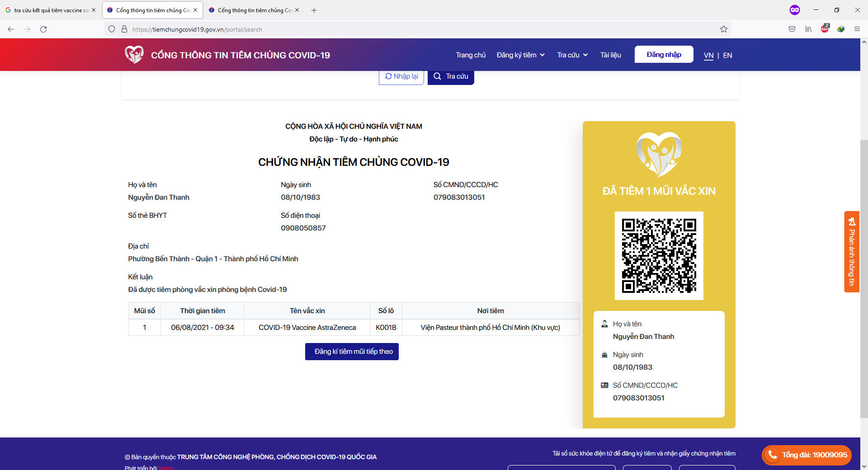Click the site title CỔNG THÔNG TIN TIÊM CHỦNG COVID-19
This screenshot has height=470, width=868.
pos(241,55)
